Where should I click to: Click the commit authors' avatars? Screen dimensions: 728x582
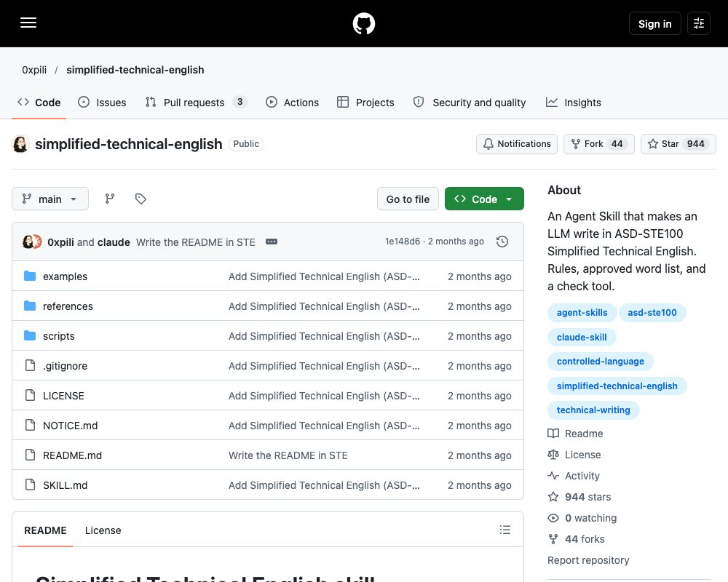click(x=32, y=242)
